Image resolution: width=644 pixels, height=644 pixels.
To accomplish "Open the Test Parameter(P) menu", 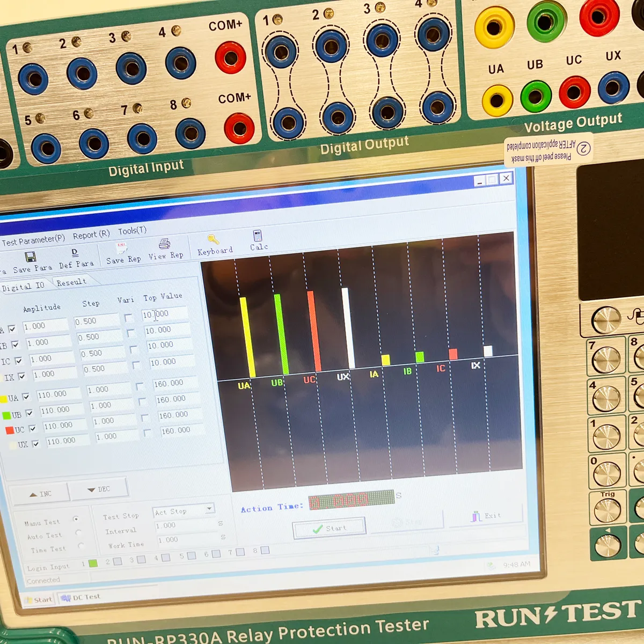I will point(33,240).
